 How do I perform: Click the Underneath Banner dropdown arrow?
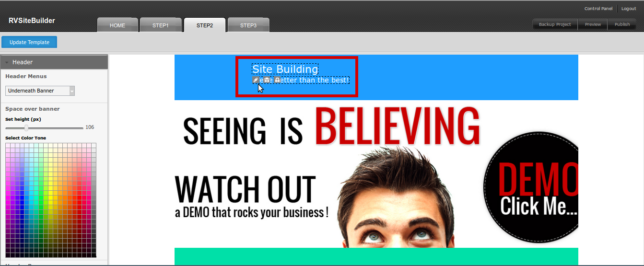tap(72, 91)
